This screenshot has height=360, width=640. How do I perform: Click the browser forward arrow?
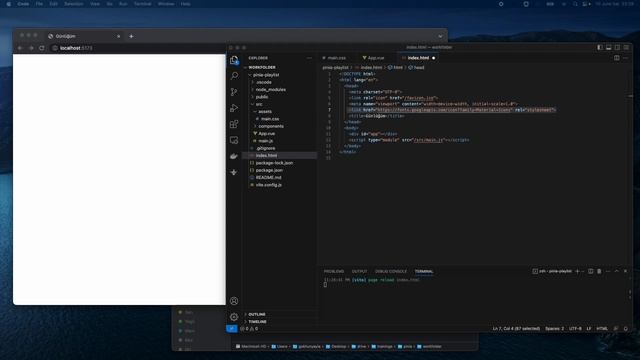pos(31,48)
